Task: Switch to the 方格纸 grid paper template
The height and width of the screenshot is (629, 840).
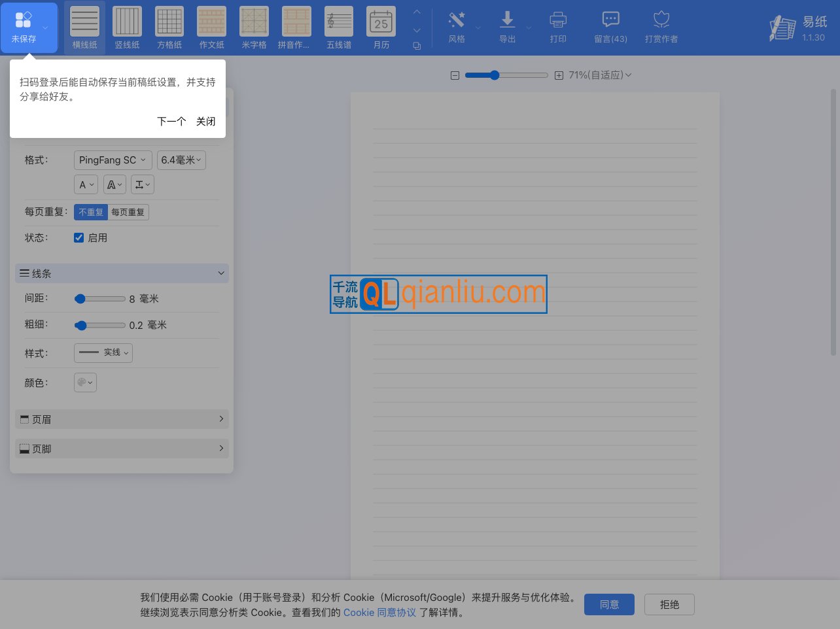Action: 169,27
